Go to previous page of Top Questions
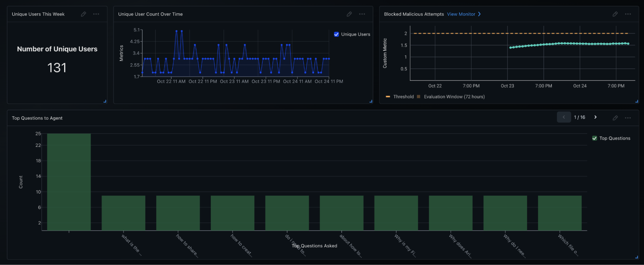This screenshot has width=644, height=265. 564,117
